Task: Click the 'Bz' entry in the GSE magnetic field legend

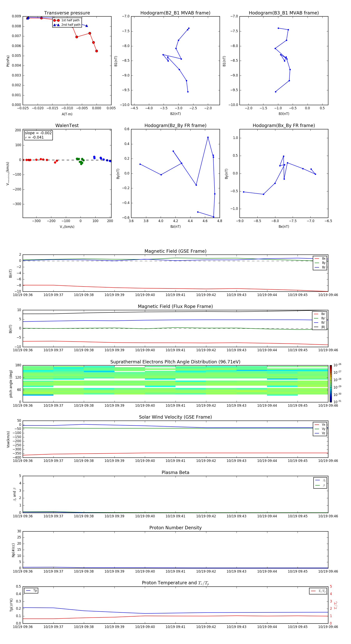Action: coord(320,267)
